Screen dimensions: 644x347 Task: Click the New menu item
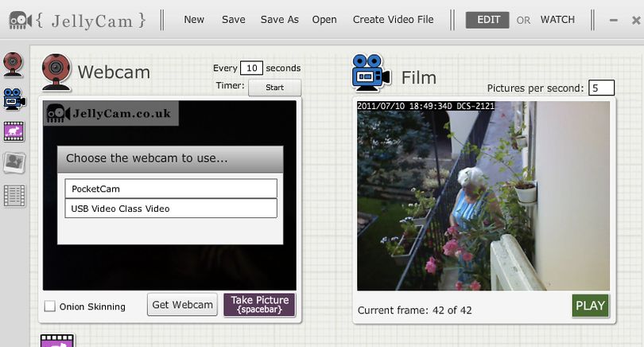[194, 20]
